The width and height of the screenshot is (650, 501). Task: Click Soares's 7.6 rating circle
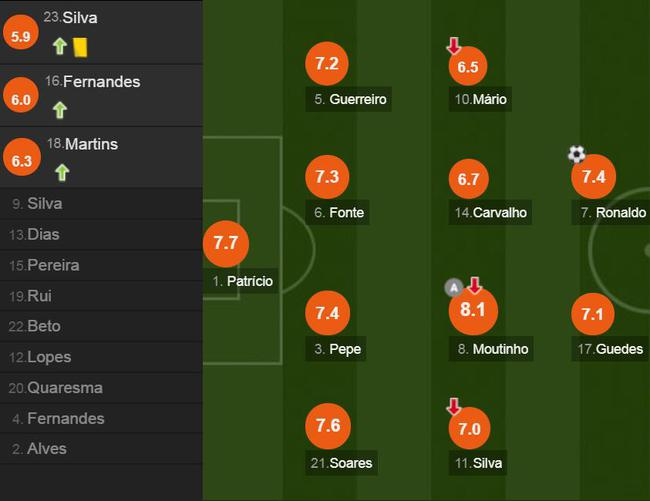tap(327, 427)
